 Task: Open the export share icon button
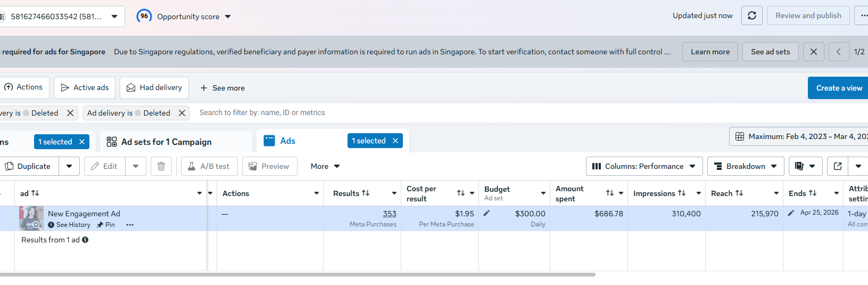tap(838, 166)
